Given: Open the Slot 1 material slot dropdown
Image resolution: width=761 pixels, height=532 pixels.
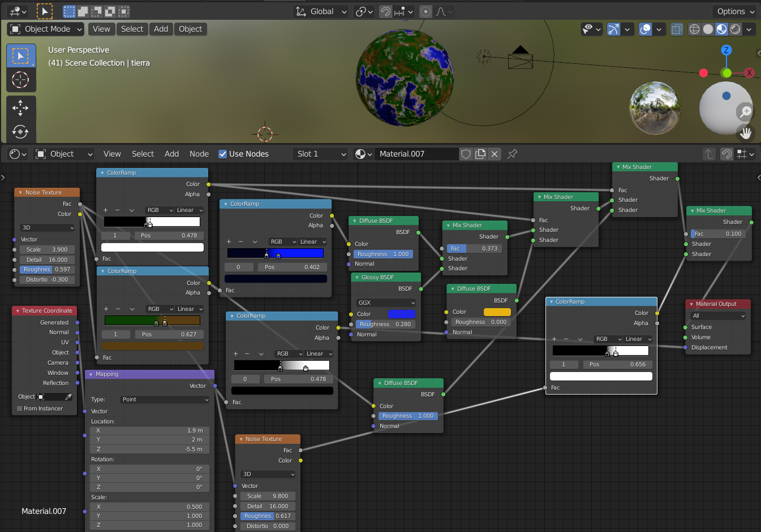Looking at the screenshot, I should [320, 154].
